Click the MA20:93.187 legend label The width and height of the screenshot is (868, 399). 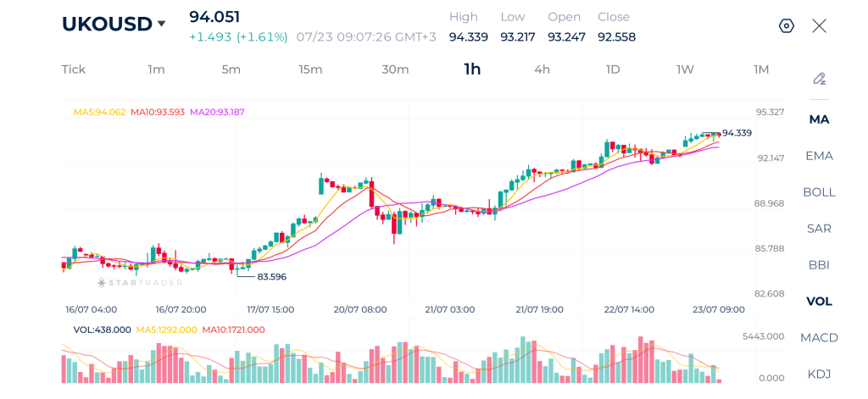pos(218,112)
